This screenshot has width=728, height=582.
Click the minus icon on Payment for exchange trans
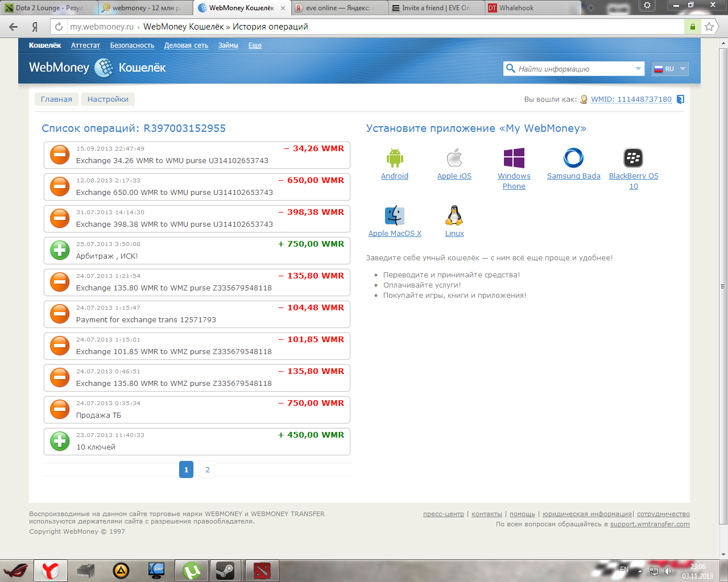click(x=60, y=314)
